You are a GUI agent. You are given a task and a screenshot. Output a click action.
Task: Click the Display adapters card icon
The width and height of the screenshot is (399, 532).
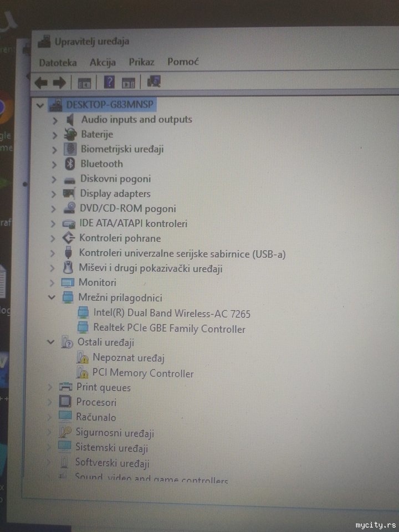pos(69,194)
